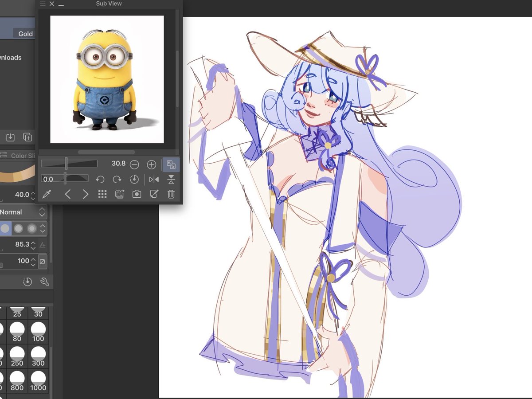The image size is (532, 399).
Task: Open the Sub View image grid list
Action: point(102,194)
